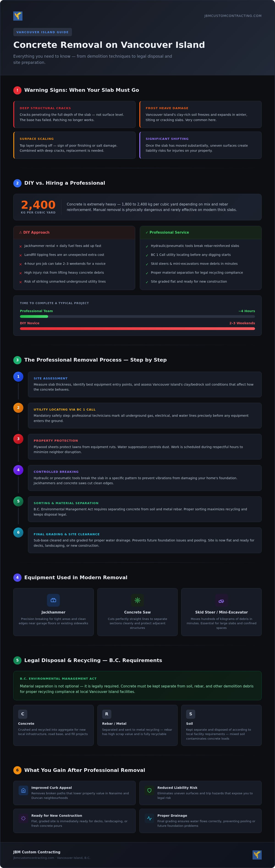Click the Improved Curb Appeal house icon
The image size is (275, 868).
[x=23, y=790]
